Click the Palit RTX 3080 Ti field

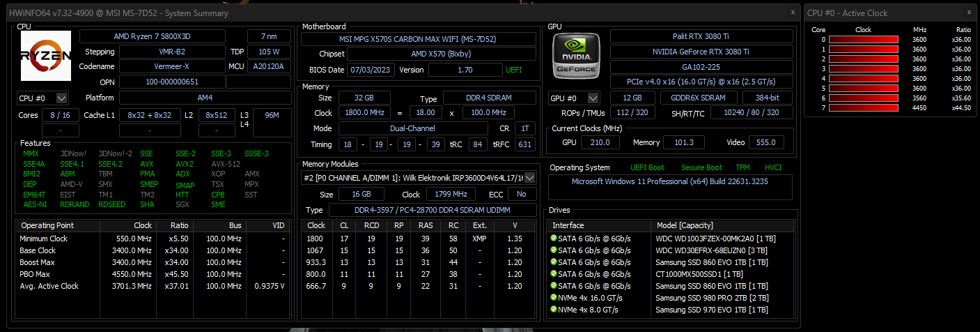[701, 36]
